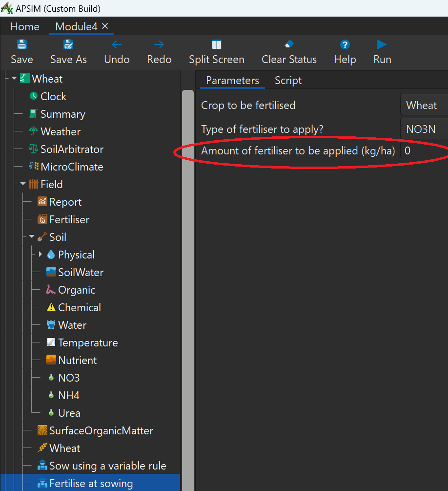448x491 pixels.
Task: Select the MicroClimate label in the tree
Action: [72, 167]
